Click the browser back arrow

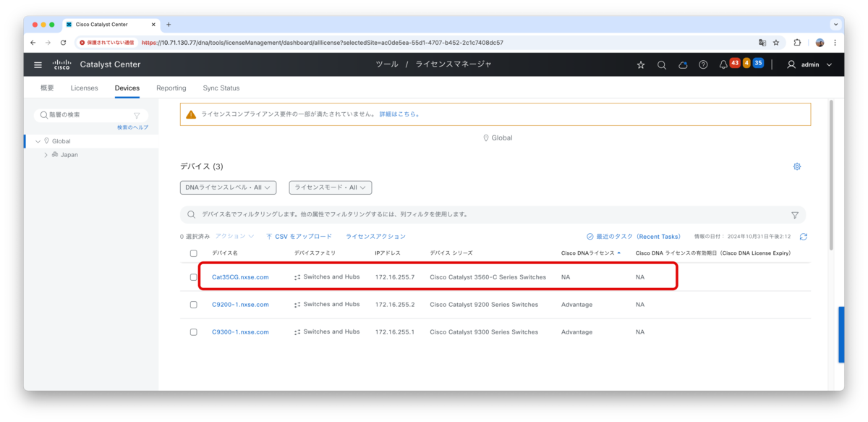pyautogui.click(x=33, y=43)
